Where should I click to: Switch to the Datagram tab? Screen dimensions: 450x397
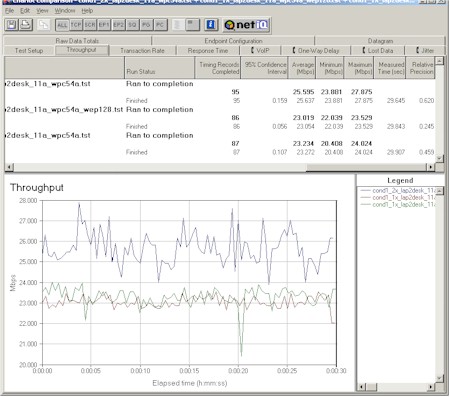[380, 41]
